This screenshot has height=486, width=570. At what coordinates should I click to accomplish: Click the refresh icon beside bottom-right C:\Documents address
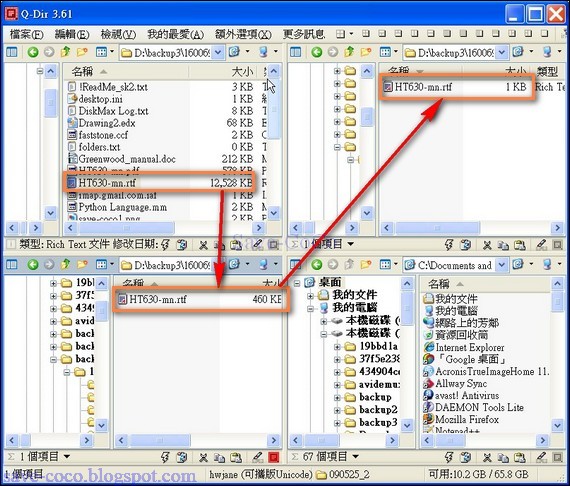[518, 264]
